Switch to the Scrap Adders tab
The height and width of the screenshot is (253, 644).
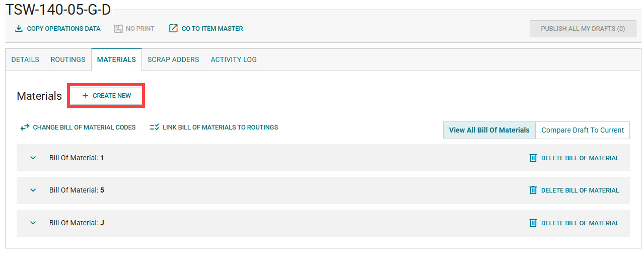click(x=173, y=59)
